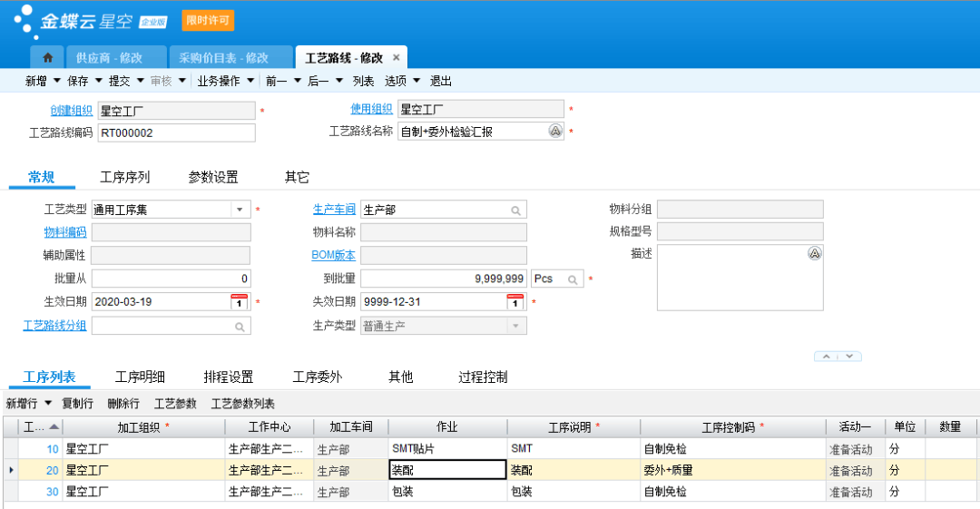Viewport: 980px width, 509px height.
Task: Expand 保存 dropdown arrow
Action: tap(98, 81)
